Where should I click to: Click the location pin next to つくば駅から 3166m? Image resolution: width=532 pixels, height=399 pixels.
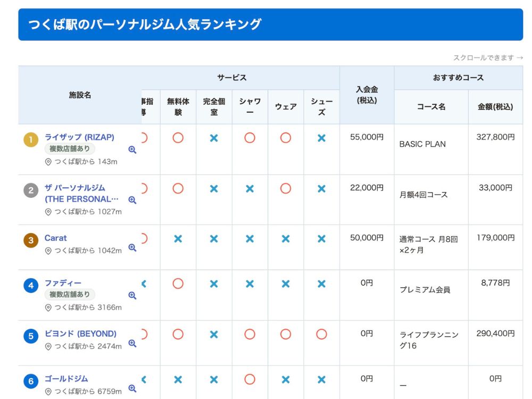point(48,307)
